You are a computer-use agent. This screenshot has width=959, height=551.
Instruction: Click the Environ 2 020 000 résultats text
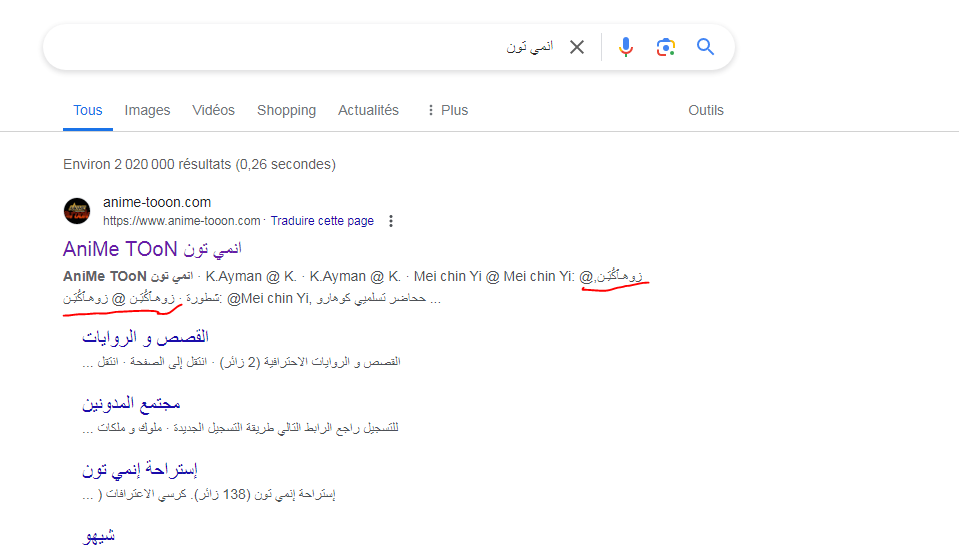[199, 165]
